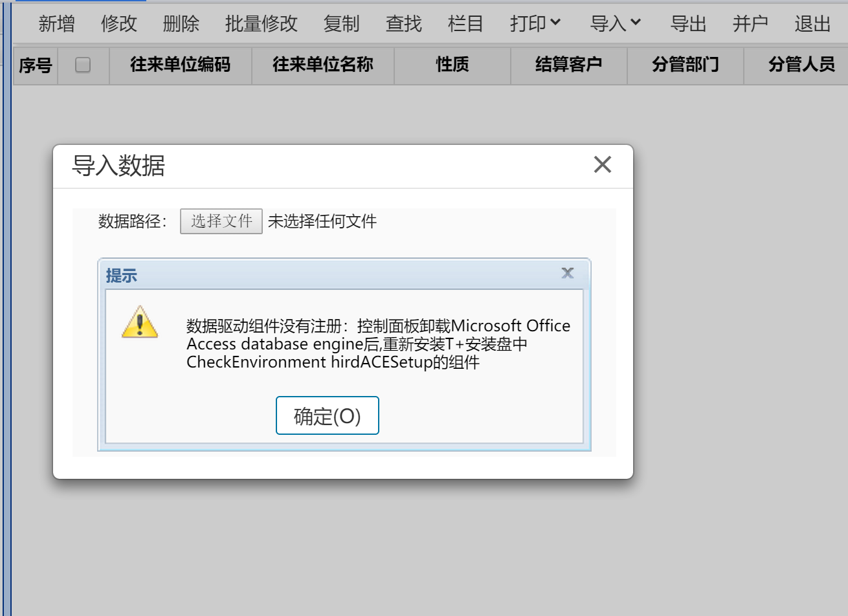Select 修改 in the toolbar
848x616 pixels.
coord(118,24)
